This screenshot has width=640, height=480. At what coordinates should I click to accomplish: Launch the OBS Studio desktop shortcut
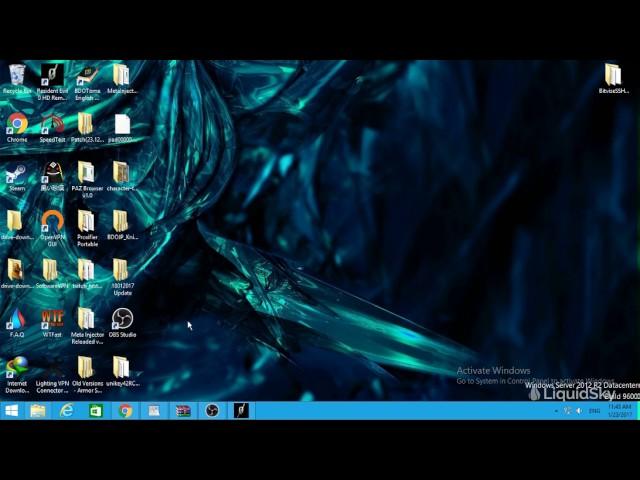122,323
